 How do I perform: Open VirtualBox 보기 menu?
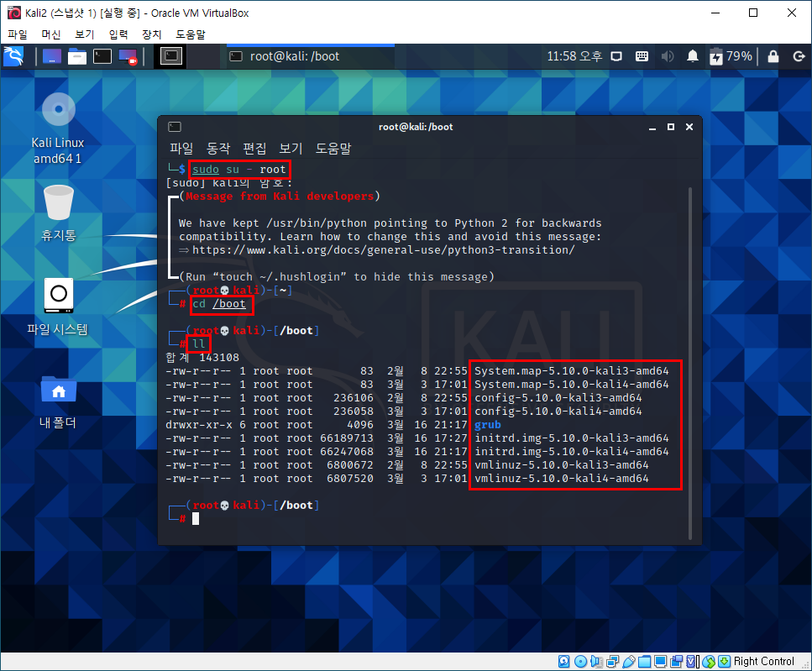pyautogui.click(x=85, y=34)
